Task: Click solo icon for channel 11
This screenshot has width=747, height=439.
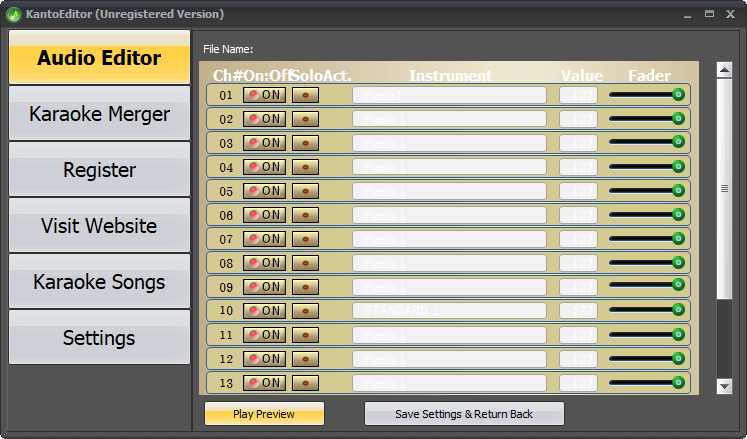Action: [305, 335]
